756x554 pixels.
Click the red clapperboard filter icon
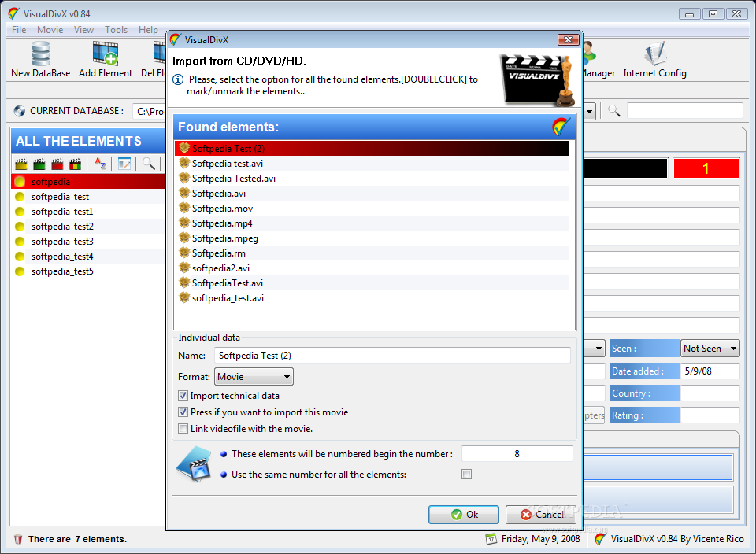(57, 164)
